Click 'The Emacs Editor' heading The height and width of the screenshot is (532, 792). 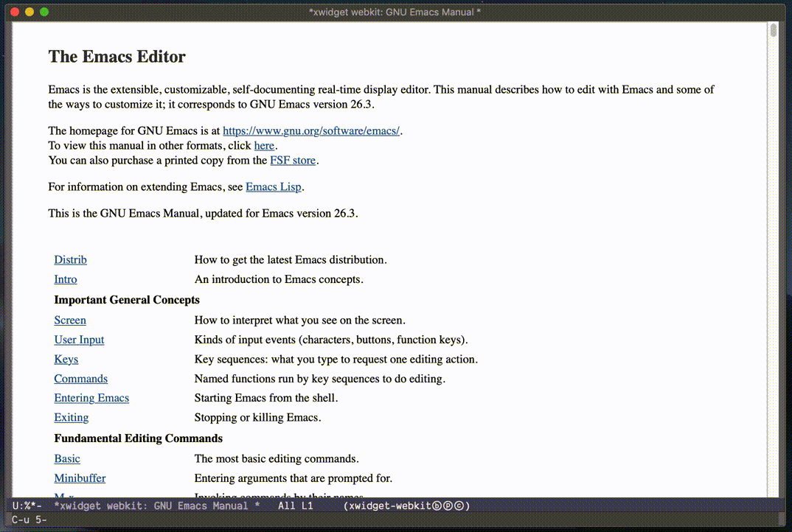pos(117,57)
